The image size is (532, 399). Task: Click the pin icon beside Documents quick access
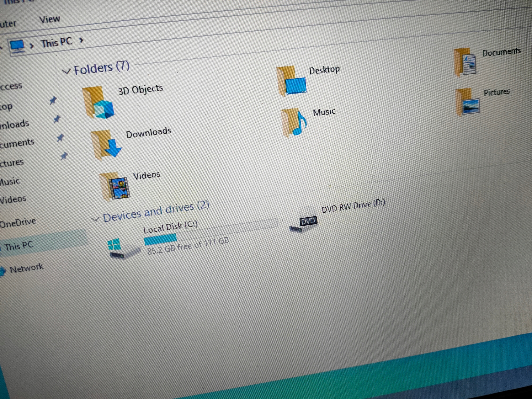[x=60, y=138]
